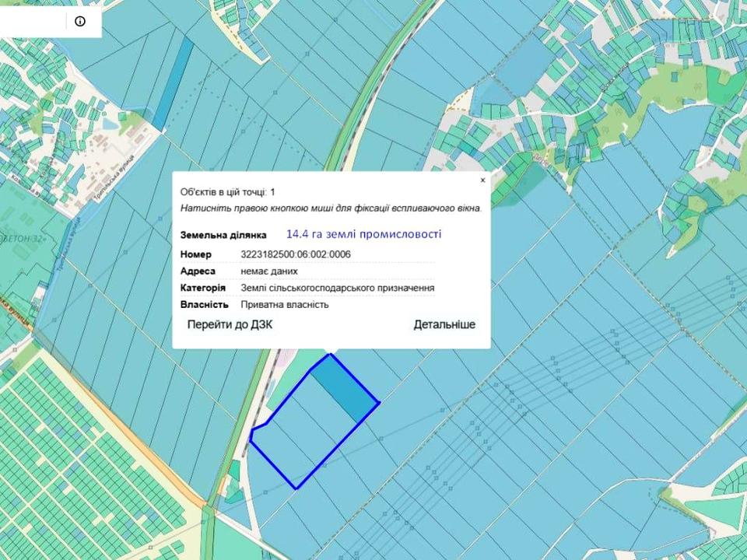
Task: Click 'Детальніше' for parcel details
Action: pos(444,324)
